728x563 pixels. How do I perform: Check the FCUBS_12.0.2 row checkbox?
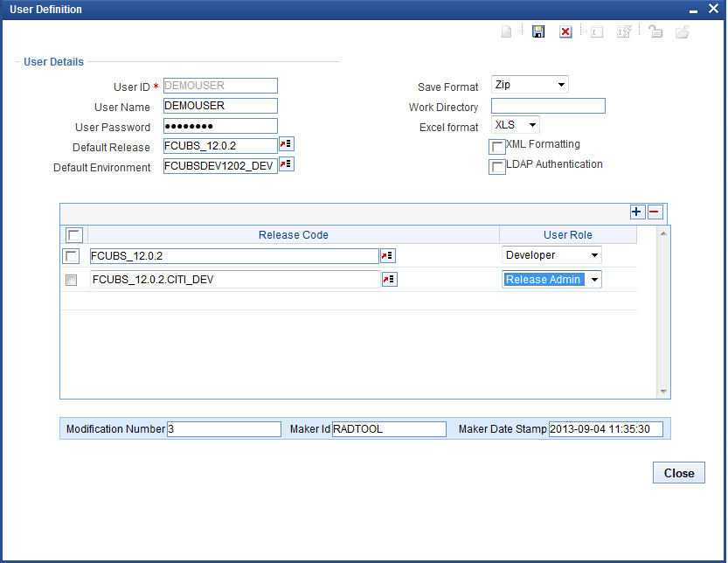[72, 256]
